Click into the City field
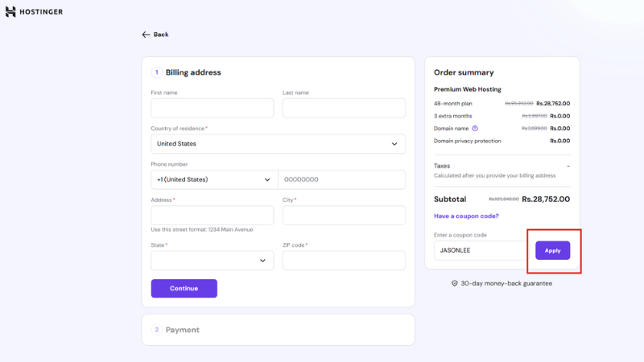This screenshot has height=362, width=644. 344,215
